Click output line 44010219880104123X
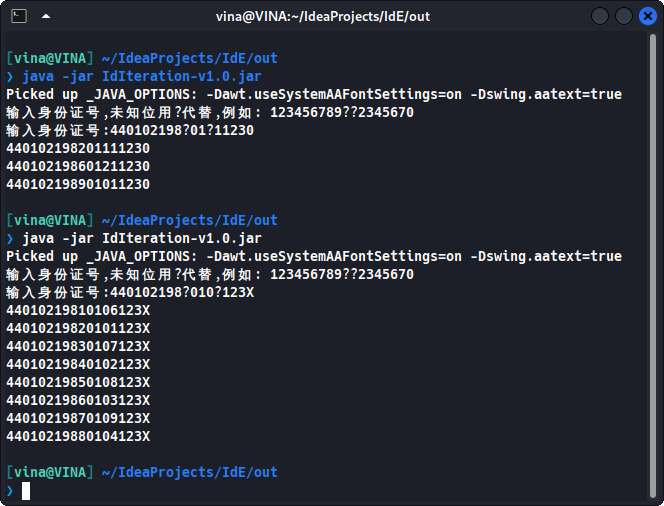Screen dimensions: 664x506 coord(78,437)
